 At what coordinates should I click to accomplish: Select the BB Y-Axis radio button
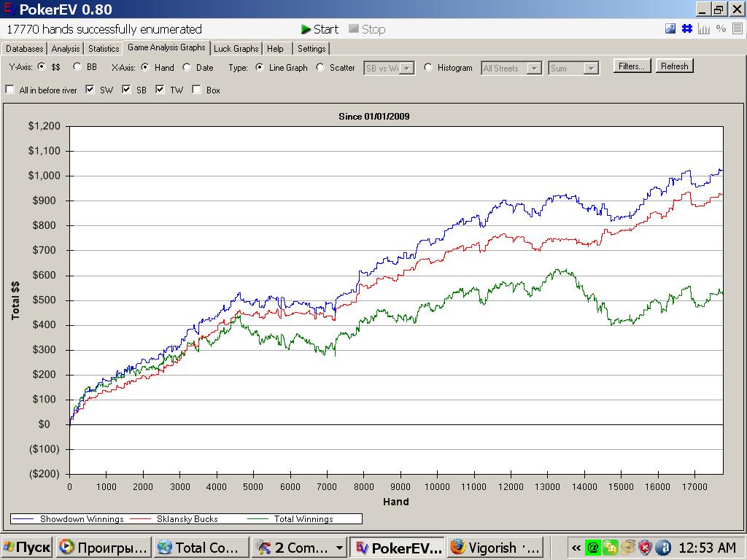coord(77,67)
